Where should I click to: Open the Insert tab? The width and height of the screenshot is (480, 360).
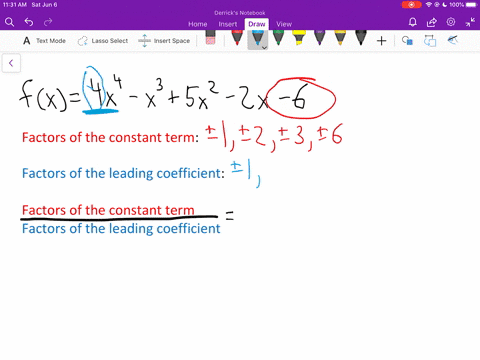pos(228,24)
